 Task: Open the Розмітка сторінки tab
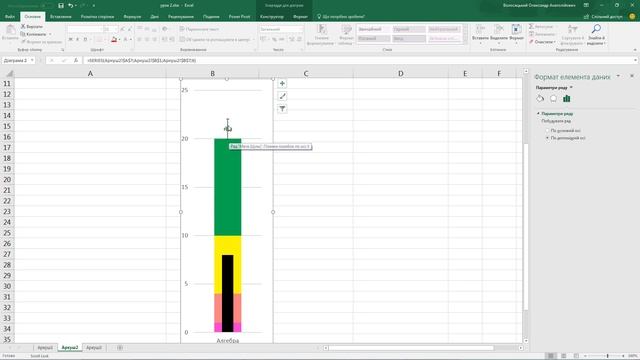point(97,17)
